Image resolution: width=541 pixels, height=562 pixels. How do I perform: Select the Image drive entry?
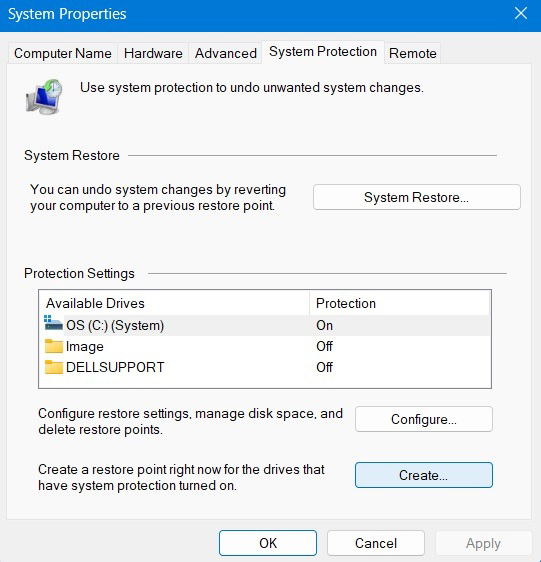coord(265,346)
